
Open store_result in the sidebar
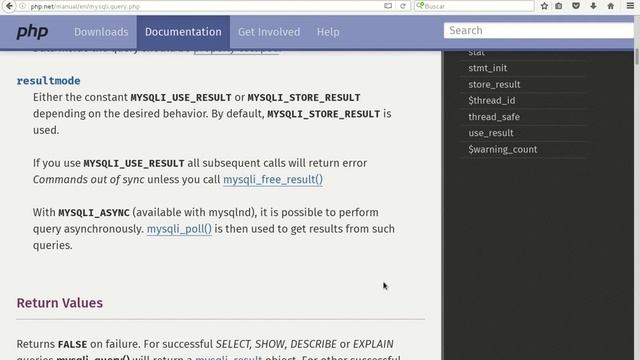tap(494, 84)
